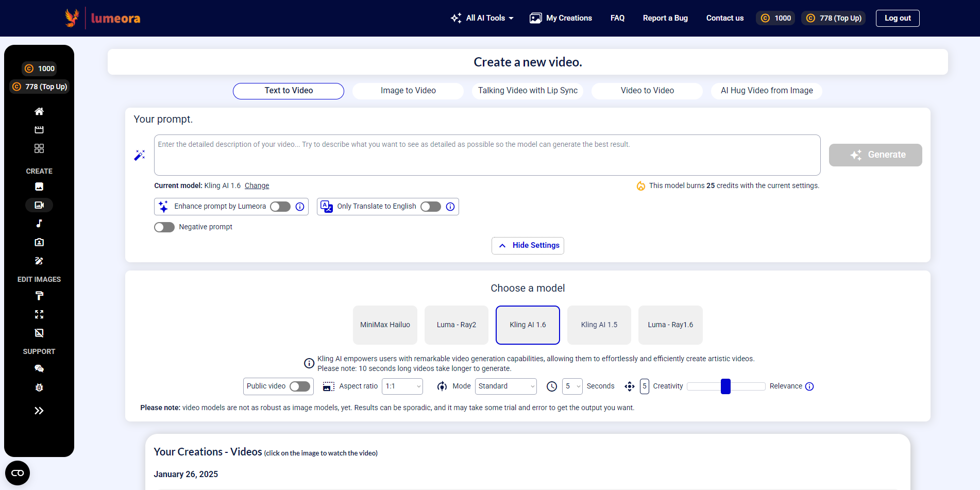This screenshot has width=980, height=490.
Task: Select the video creation icon under CREATE
Action: 39,205
